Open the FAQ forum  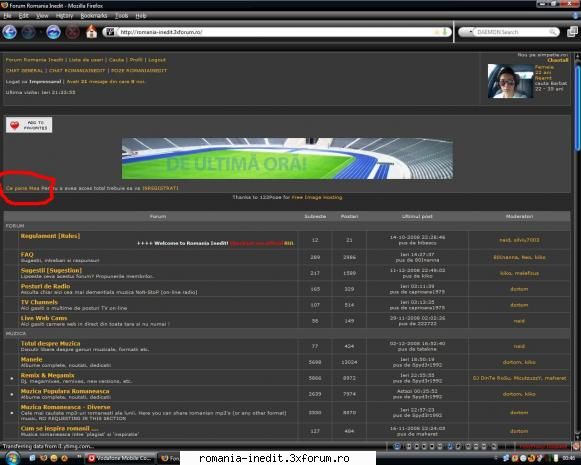[27, 254]
